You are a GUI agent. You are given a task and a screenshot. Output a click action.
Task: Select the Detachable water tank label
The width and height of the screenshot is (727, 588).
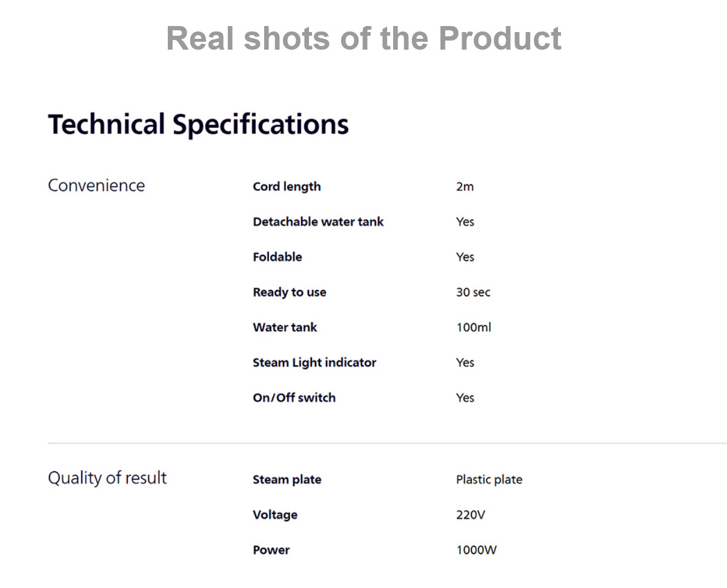(318, 222)
